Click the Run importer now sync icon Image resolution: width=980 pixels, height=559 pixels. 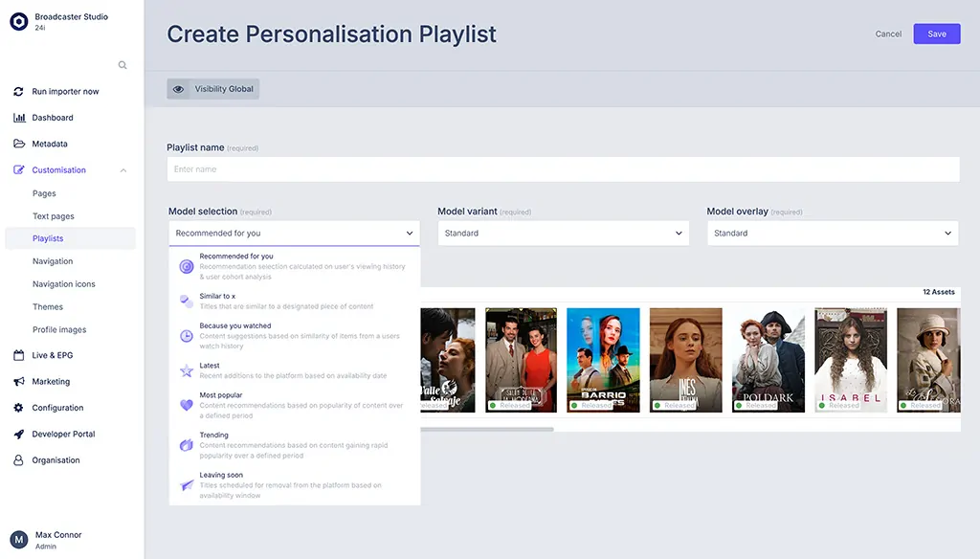coord(19,92)
